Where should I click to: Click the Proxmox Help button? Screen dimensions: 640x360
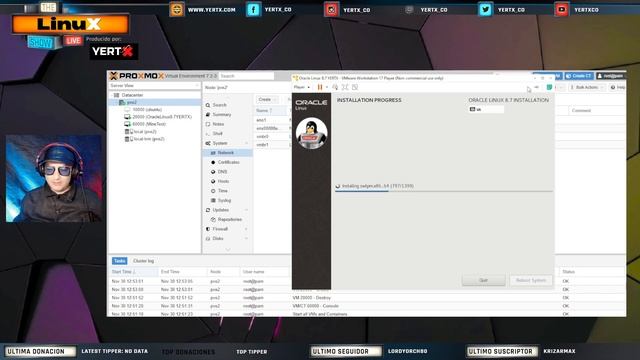pyautogui.click(x=618, y=87)
